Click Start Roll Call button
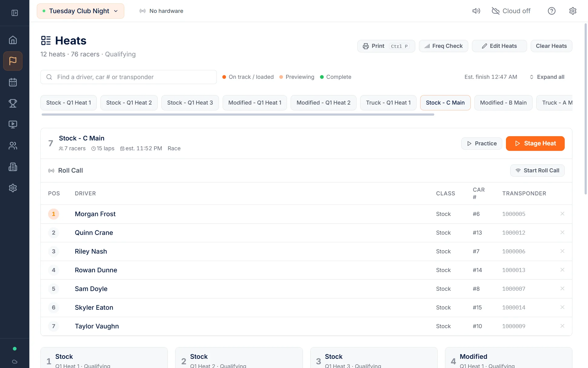Viewport: 588px width, 368px height. point(537,171)
